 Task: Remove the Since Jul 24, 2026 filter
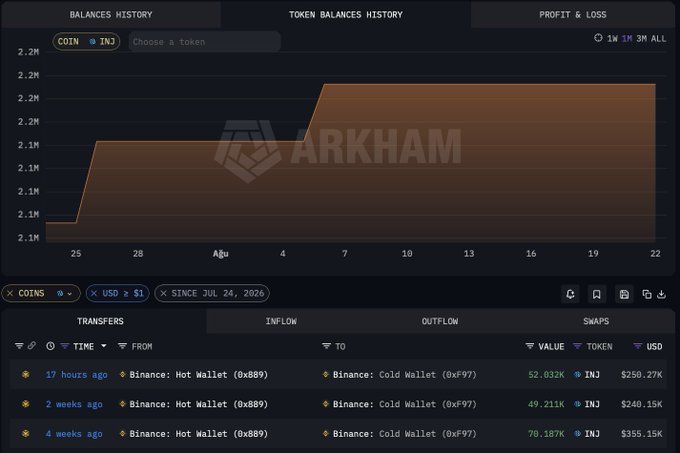click(x=163, y=293)
